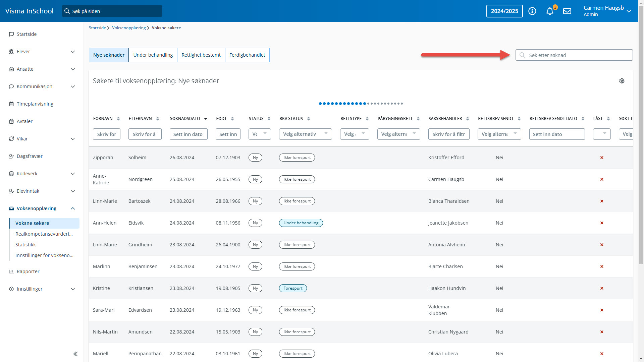Click Forespurt badge for Kristine
This screenshot has width=644, height=362.
[293, 288]
